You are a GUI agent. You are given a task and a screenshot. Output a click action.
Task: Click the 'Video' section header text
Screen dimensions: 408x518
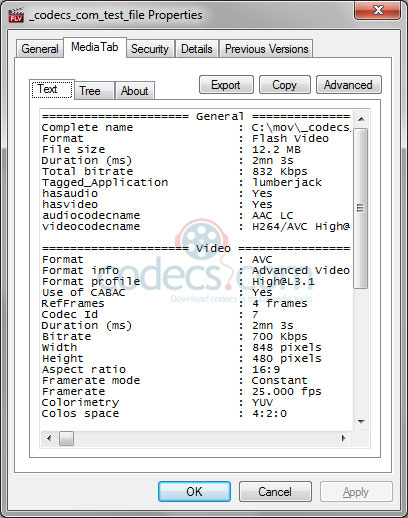[x=213, y=248]
